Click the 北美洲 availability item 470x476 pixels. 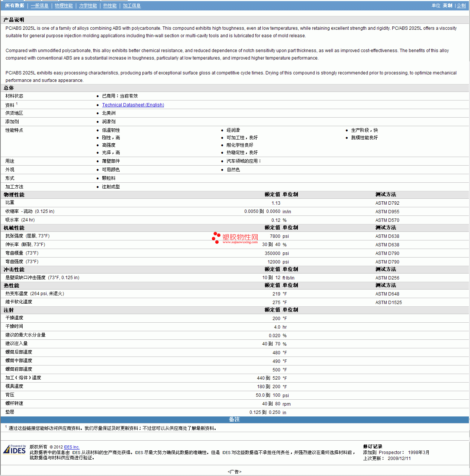[109, 113]
